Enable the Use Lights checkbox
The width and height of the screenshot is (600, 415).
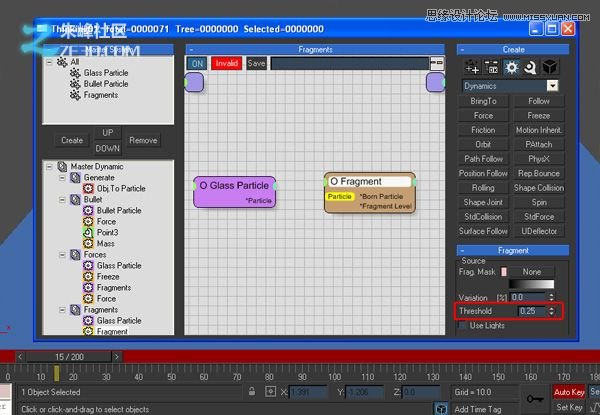[x=463, y=325]
